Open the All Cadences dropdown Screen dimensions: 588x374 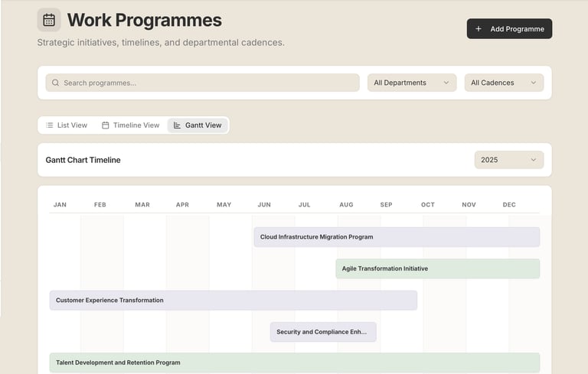point(504,83)
